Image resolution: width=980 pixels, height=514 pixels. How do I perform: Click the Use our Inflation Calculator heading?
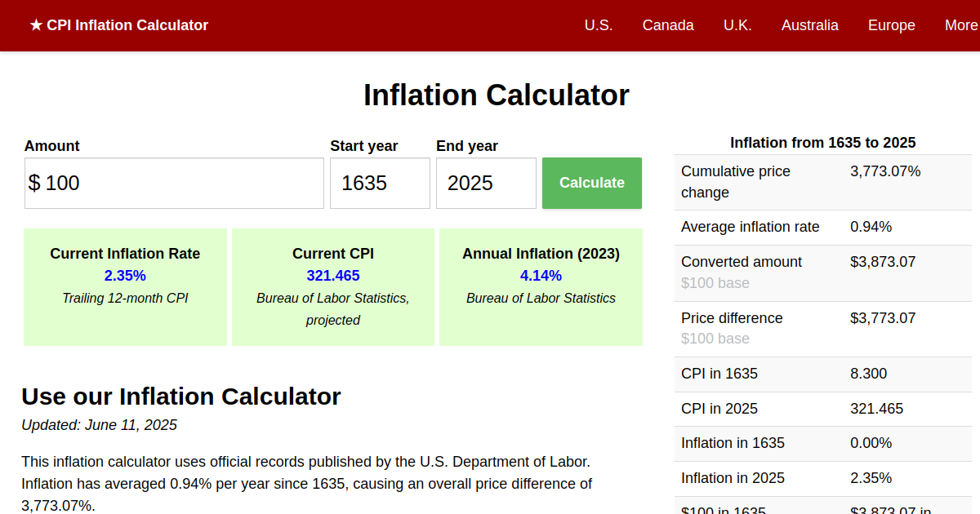(180, 397)
